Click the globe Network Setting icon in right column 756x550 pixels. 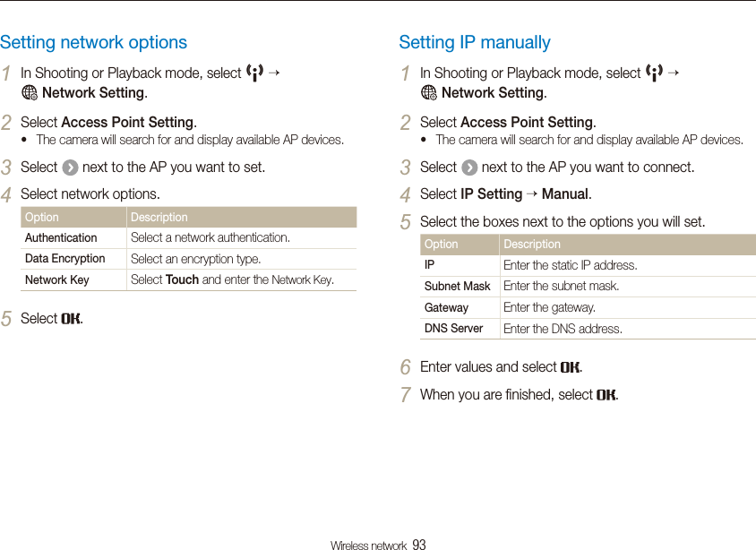pos(429,92)
